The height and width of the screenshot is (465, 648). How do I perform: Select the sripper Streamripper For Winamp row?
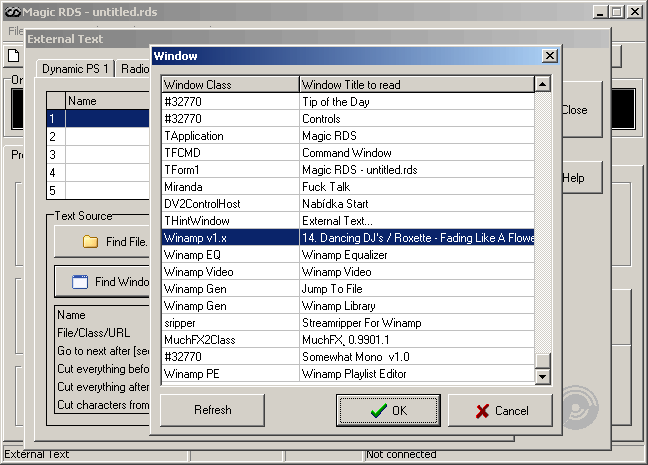click(x=348, y=322)
